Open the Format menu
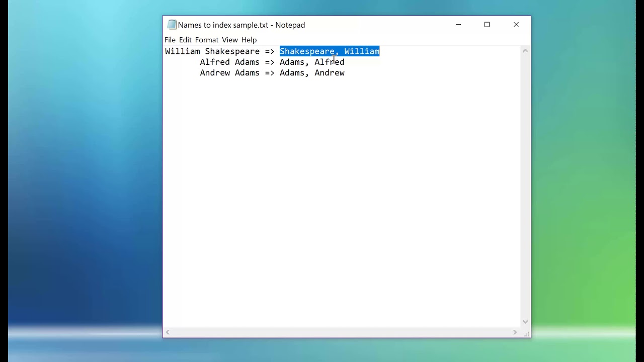 207,40
